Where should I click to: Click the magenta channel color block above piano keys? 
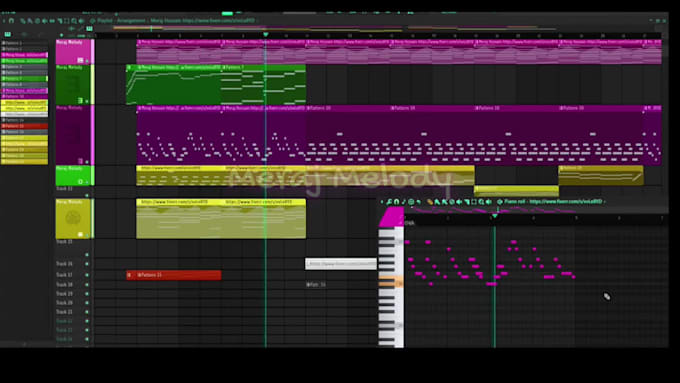click(x=392, y=217)
